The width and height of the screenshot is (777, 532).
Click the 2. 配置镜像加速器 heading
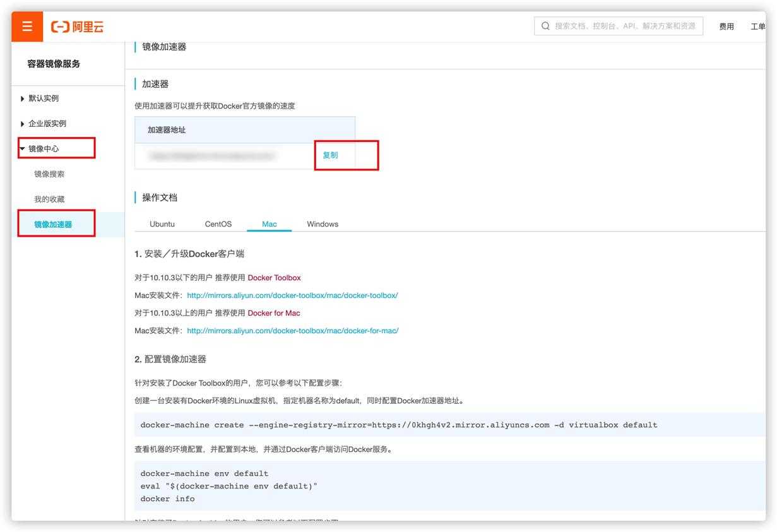point(170,359)
